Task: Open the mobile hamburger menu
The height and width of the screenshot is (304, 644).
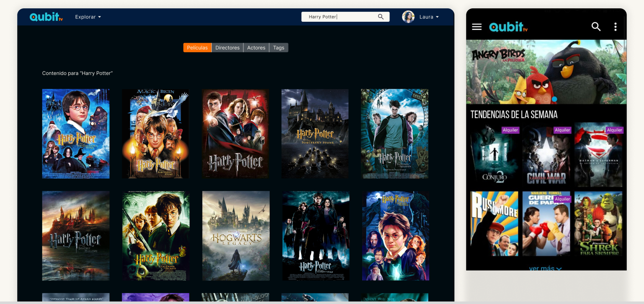Action: pyautogui.click(x=477, y=27)
